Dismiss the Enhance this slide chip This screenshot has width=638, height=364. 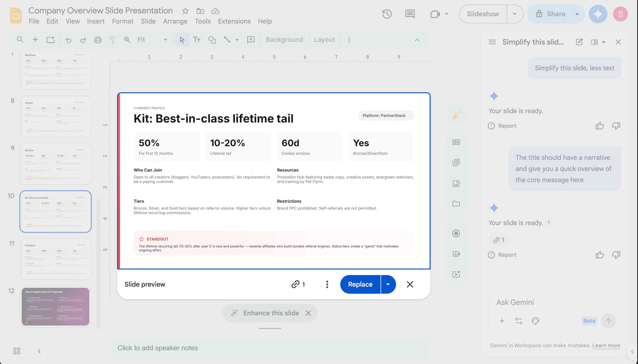308,313
